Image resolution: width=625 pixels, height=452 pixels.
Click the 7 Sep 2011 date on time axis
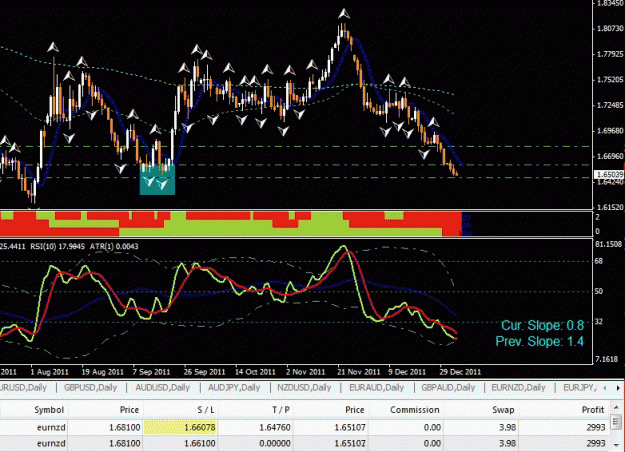coord(151,372)
